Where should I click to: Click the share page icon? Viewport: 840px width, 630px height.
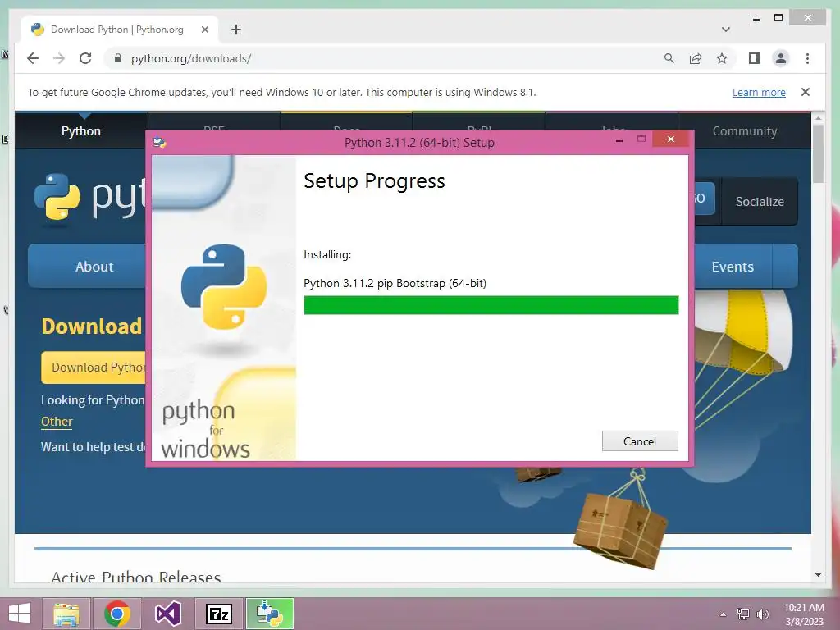coord(696,58)
